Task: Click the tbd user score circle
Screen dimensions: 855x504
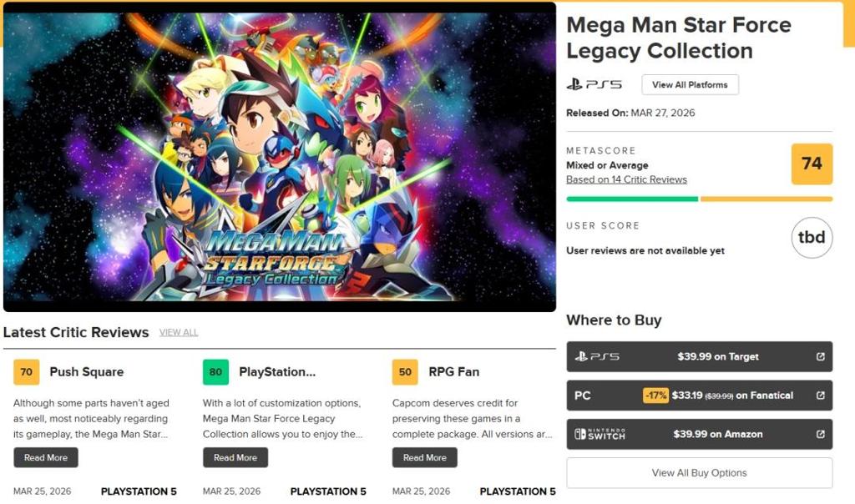Action: [811, 238]
